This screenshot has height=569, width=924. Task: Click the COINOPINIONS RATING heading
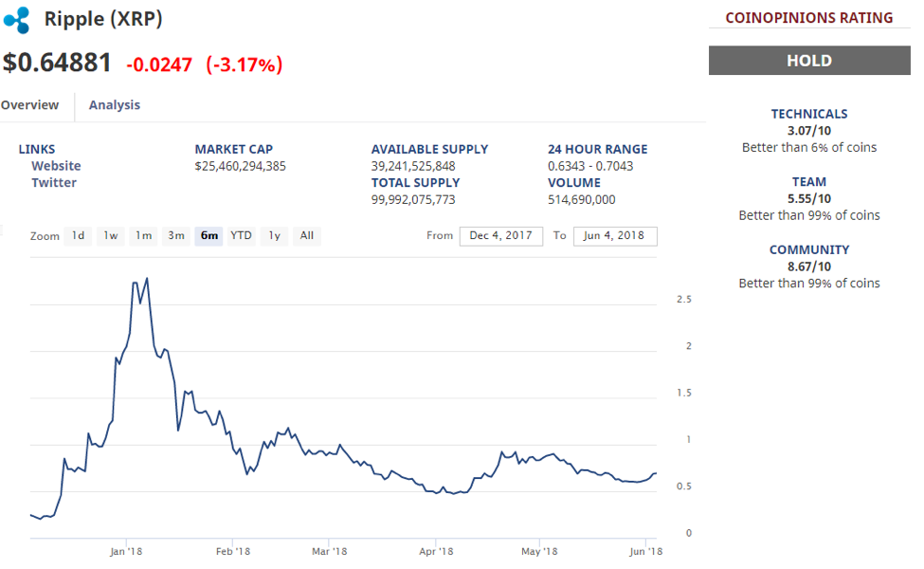pos(809,18)
